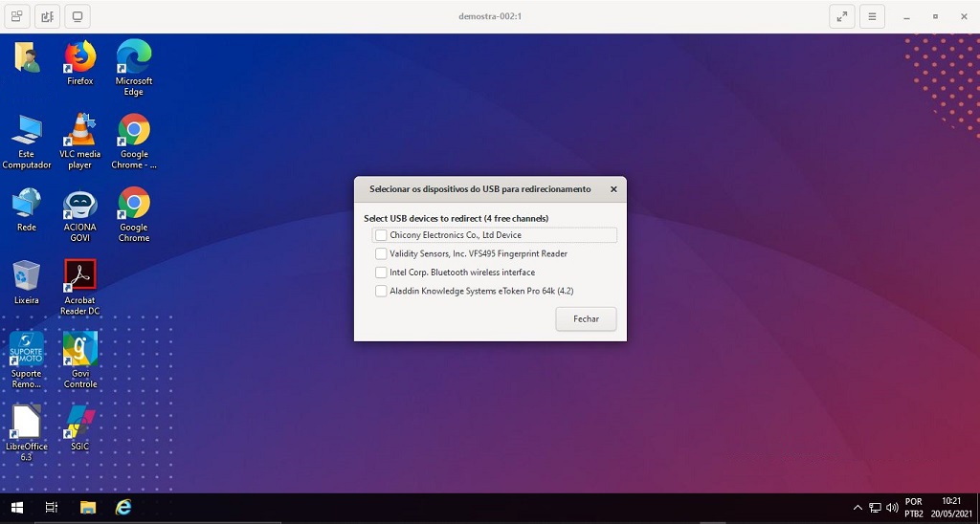Select the Acrobat Reader DC desktop icon
The image size is (980, 524).
[80, 277]
